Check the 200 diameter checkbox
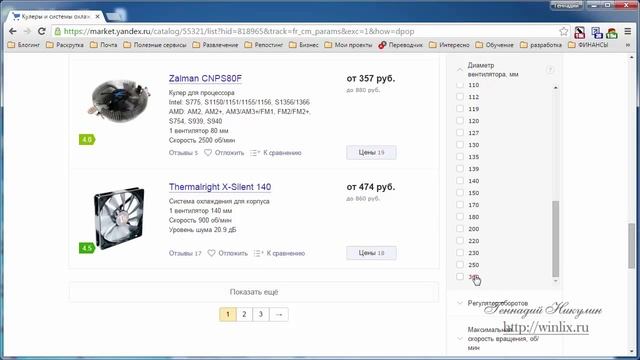Viewport: 640px width, 360px height. click(x=460, y=229)
